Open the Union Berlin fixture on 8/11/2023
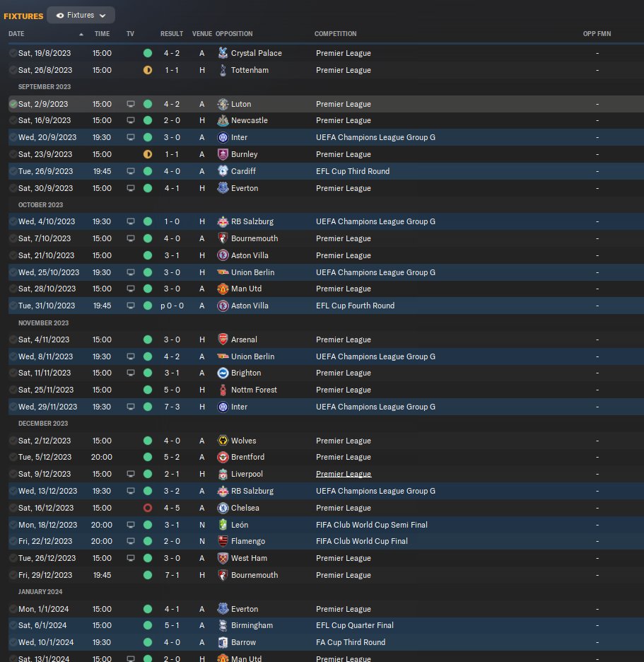Screen dimensions: 644x662 253,356
